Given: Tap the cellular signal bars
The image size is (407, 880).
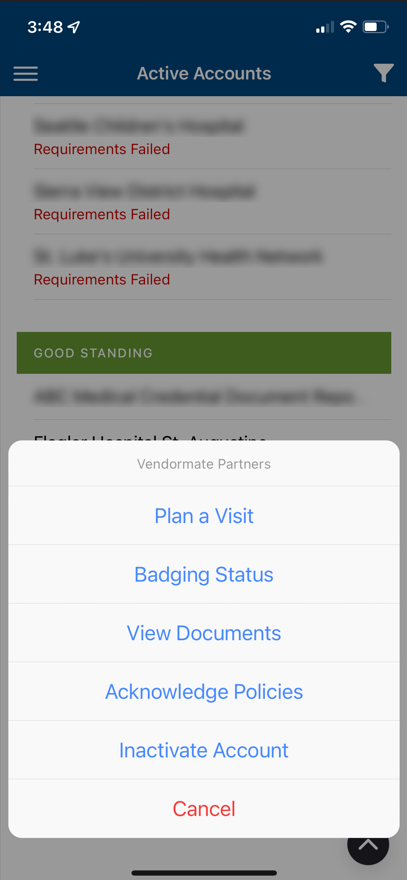Looking at the screenshot, I should click(x=324, y=27).
